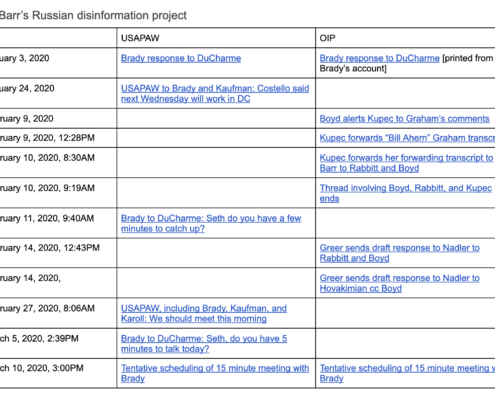This screenshot has width=495, height=400.
Task: Click the date cell '27, 2020, 8:06AM'
Action: [58, 313]
